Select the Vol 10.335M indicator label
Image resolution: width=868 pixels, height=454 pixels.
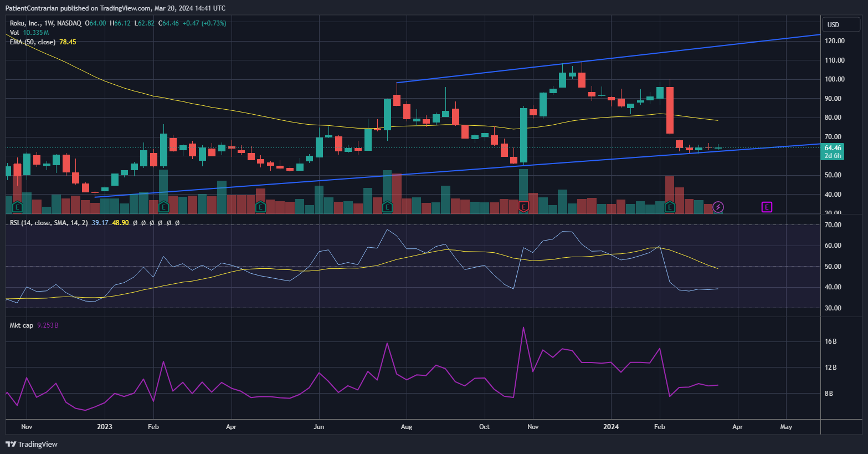point(29,33)
